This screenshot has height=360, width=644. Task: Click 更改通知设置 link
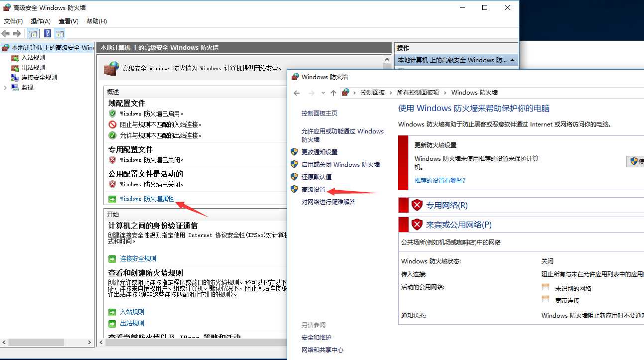coord(320,152)
